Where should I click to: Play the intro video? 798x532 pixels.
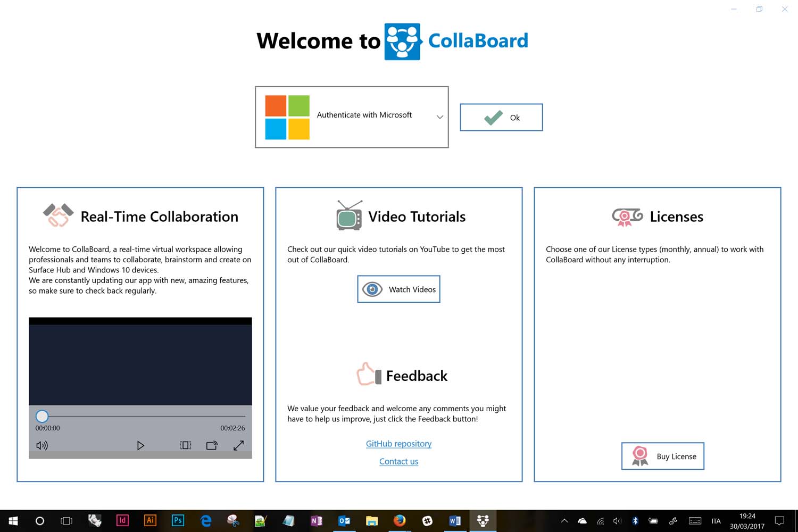(140, 445)
